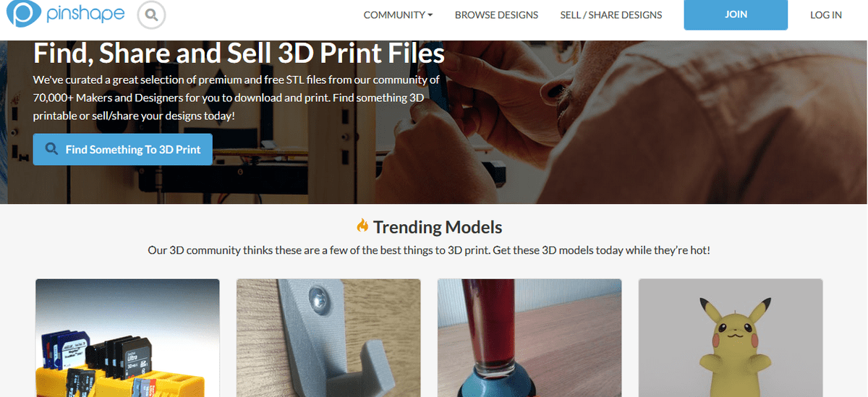Image resolution: width=868 pixels, height=397 pixels.
Task: Click magnifier icon in Find Something button
Action: (51, 149)
